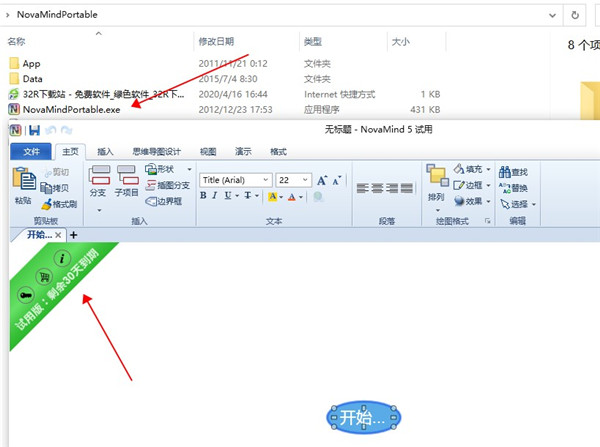
Task: Click the Save icon in the quick access toolbar
Action: pyautogui.click(x=34, y=131)
